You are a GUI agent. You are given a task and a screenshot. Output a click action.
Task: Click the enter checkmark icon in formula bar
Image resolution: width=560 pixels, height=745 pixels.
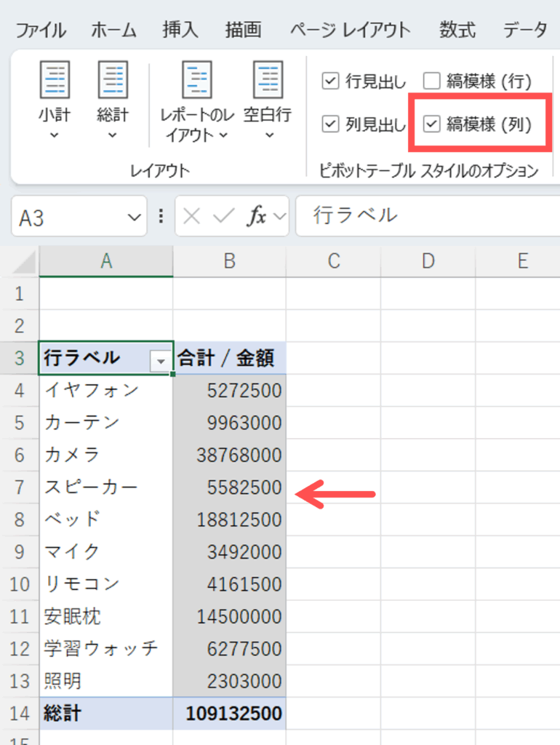point(224,216)
